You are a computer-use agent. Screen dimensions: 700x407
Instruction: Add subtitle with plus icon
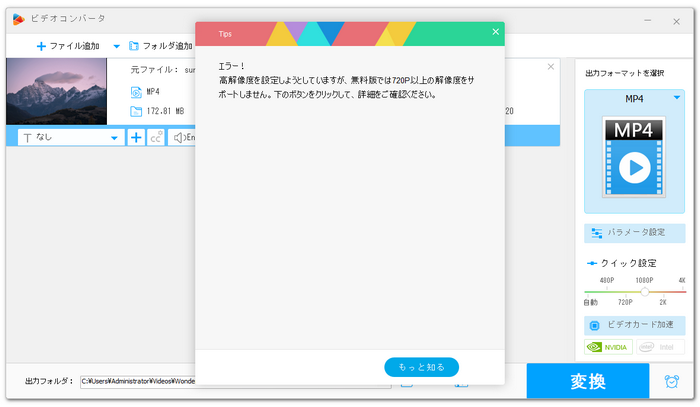pyautogui.click(x=136, y=137)
